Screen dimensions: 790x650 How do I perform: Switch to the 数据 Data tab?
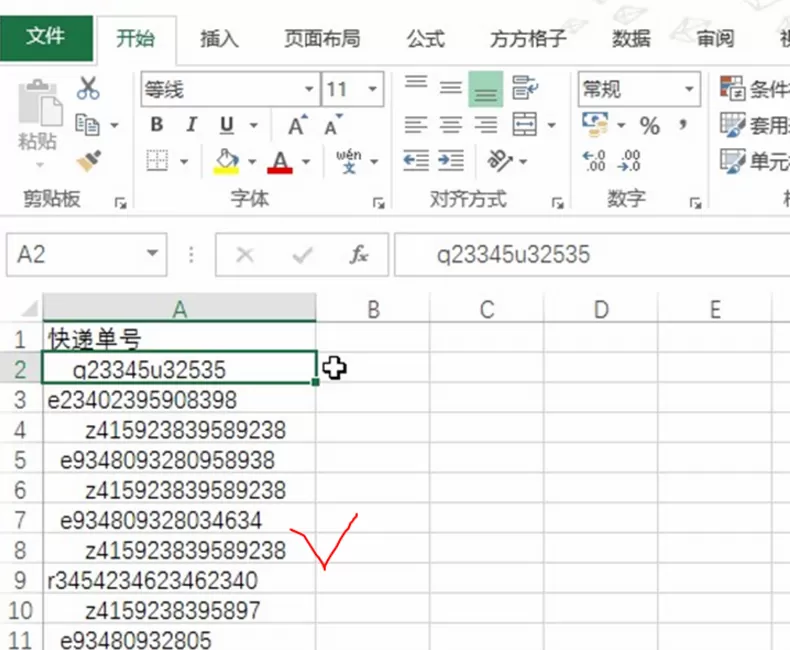tap(631, 38)
